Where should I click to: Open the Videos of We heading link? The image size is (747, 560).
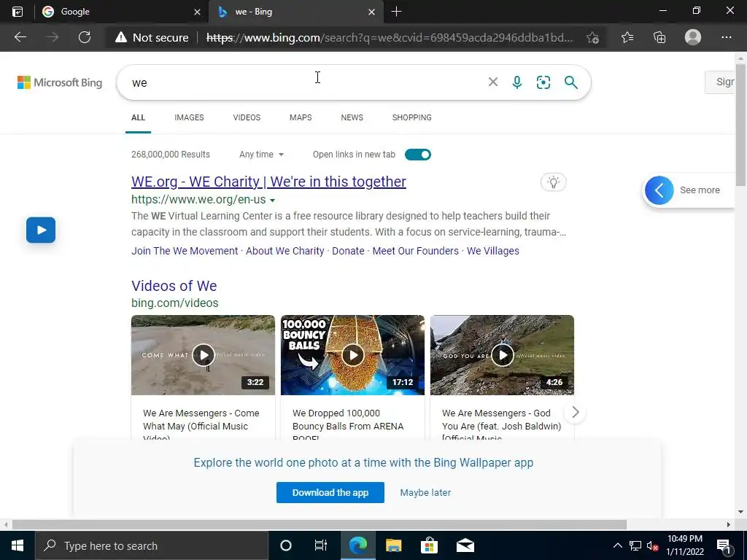pos(174,286)
